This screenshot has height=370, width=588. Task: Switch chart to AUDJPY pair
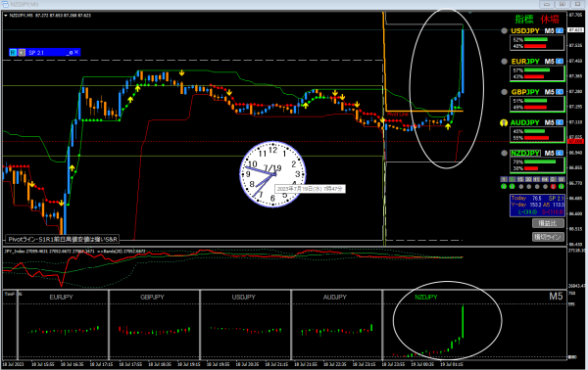click(525, 122)
